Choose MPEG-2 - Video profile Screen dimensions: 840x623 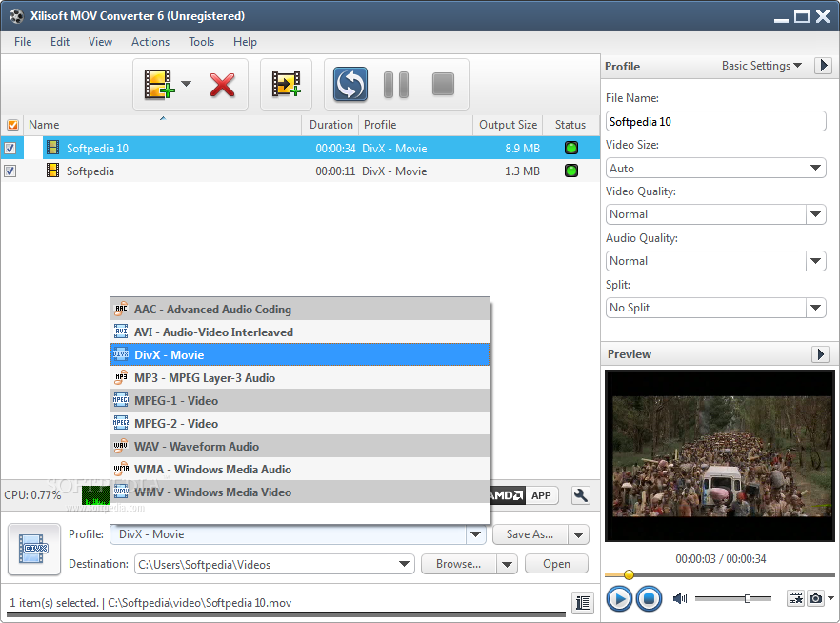300,424
